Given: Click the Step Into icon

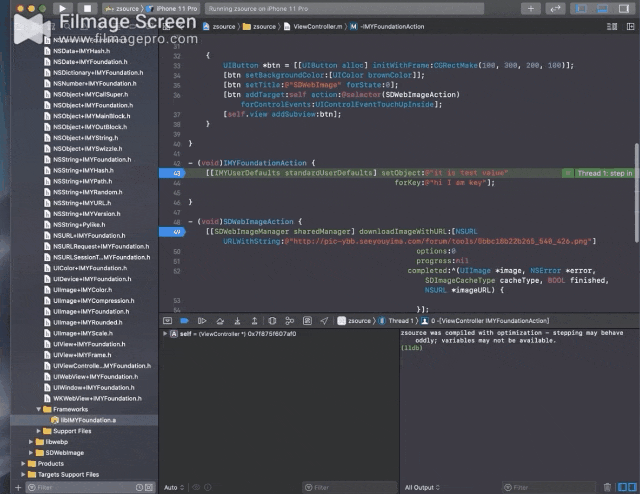Looking at the screenshot, I should [x=237, y=320].
